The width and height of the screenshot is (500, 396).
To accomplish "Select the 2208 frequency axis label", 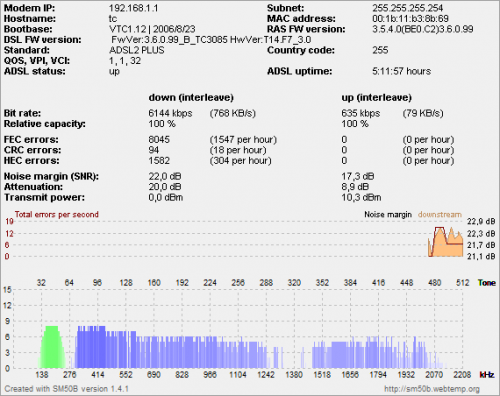I will (462, 375).
